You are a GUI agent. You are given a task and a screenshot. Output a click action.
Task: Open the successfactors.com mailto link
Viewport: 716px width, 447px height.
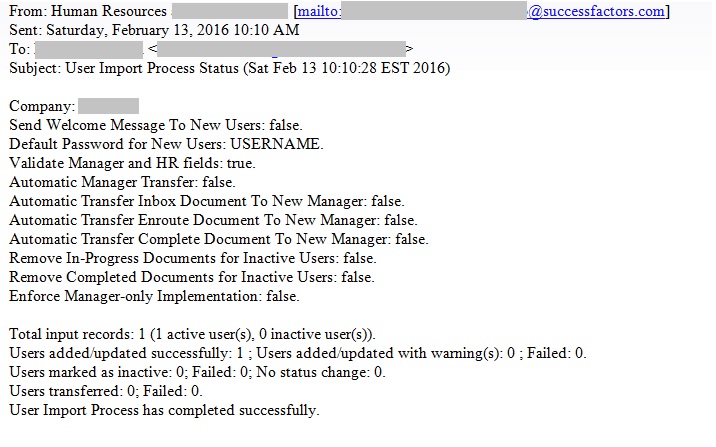[x=481, y=11]
